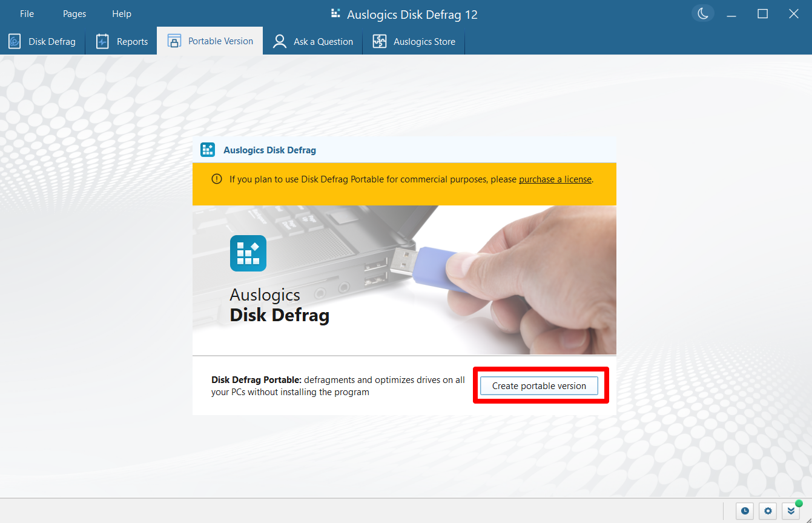Click the Reports clipboard icon
This screenshot has width=812, height=523.
pos(101,41)
